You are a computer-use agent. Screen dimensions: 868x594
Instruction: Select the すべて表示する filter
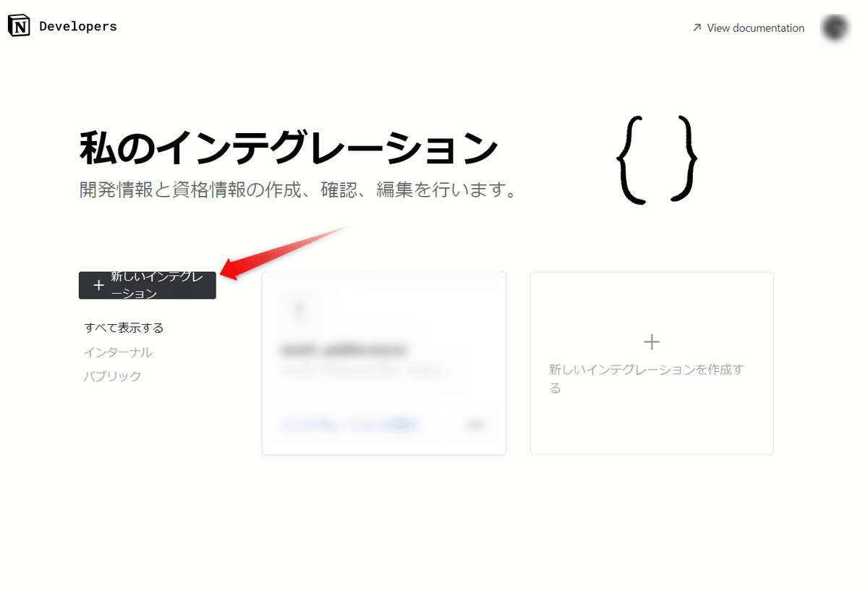click(x=124, y=327)
